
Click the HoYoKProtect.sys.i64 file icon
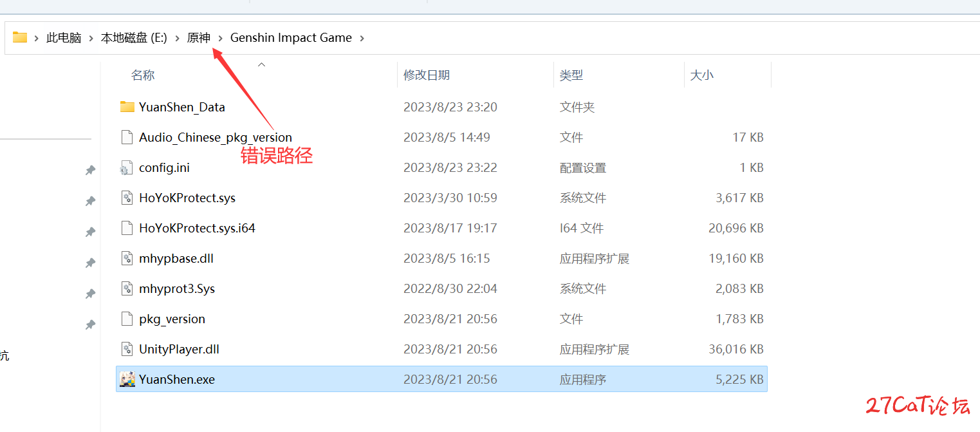pyautogui.click(x=127, y=228)
